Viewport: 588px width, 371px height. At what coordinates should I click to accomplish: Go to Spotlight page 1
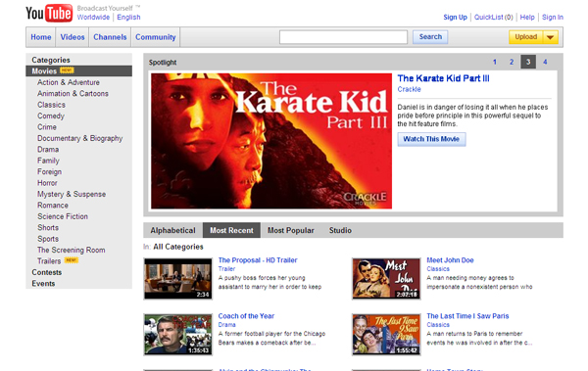(x=495, y=62)
